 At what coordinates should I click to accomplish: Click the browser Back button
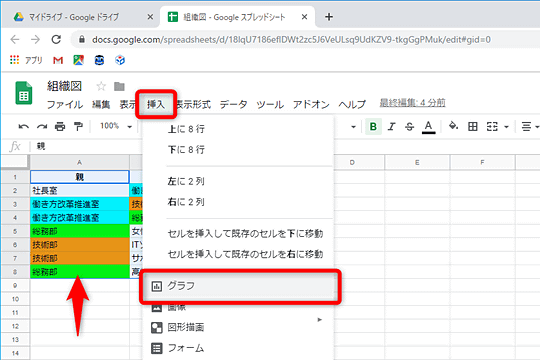[15, 40]
